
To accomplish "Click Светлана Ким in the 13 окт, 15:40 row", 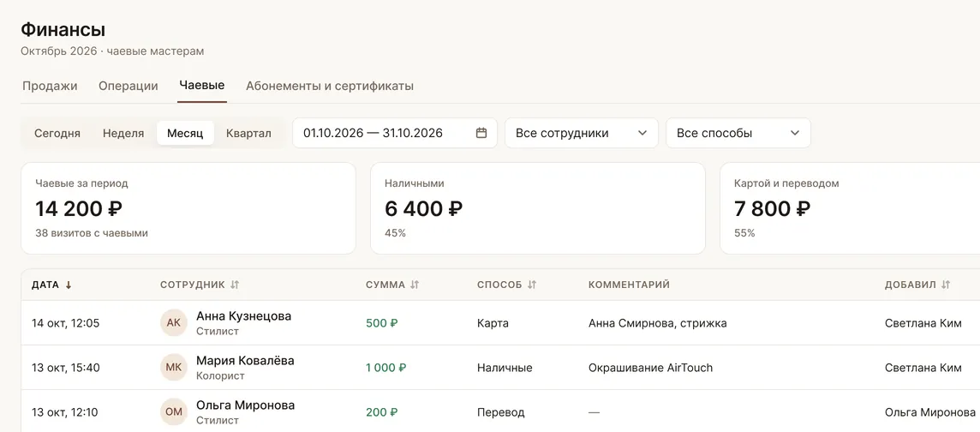I will (x=923, y=368).
